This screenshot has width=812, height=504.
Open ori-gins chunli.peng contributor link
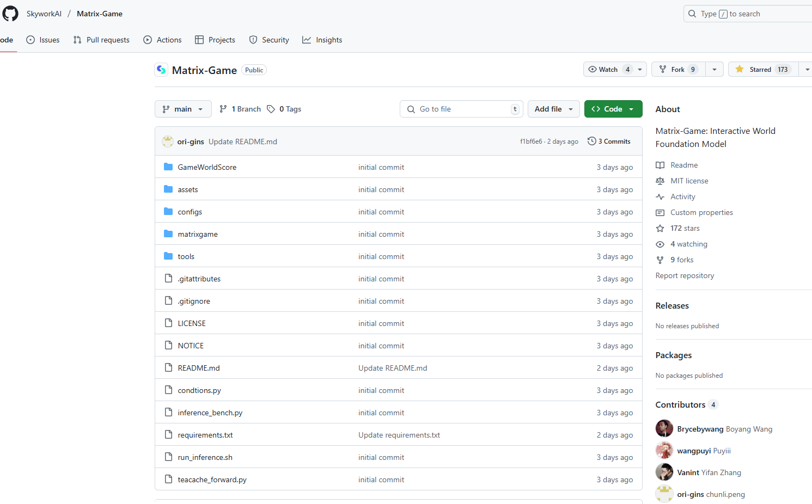pos(711,494)
